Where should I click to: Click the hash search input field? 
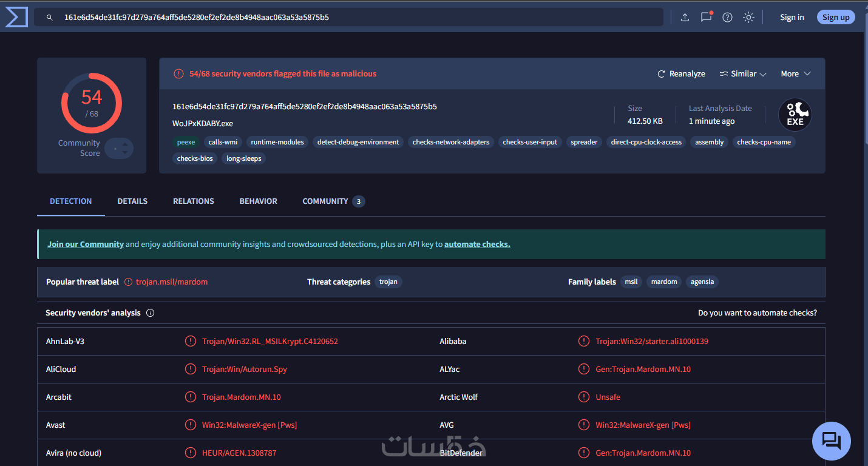(348, 18)
